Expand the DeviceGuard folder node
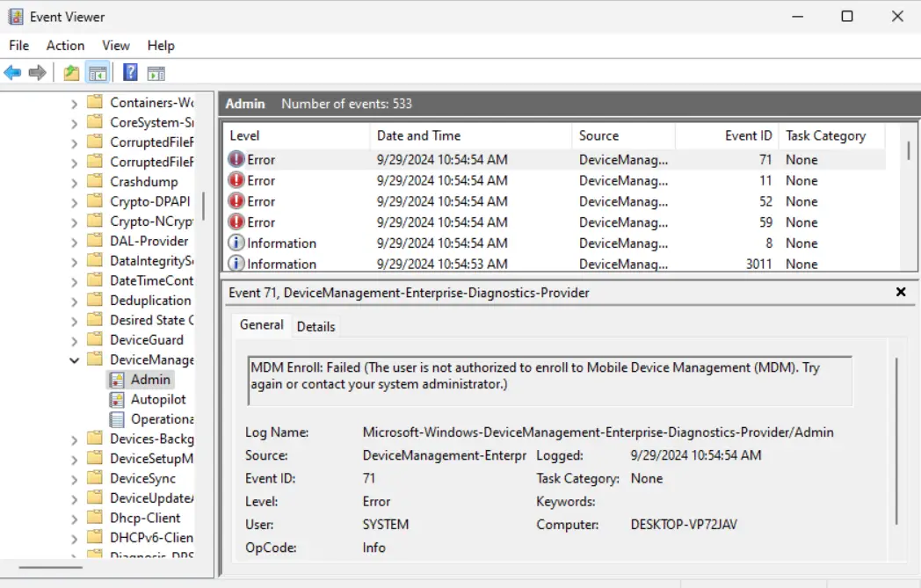The width and height of the screenshot is (921, 588). pos(75,340)
